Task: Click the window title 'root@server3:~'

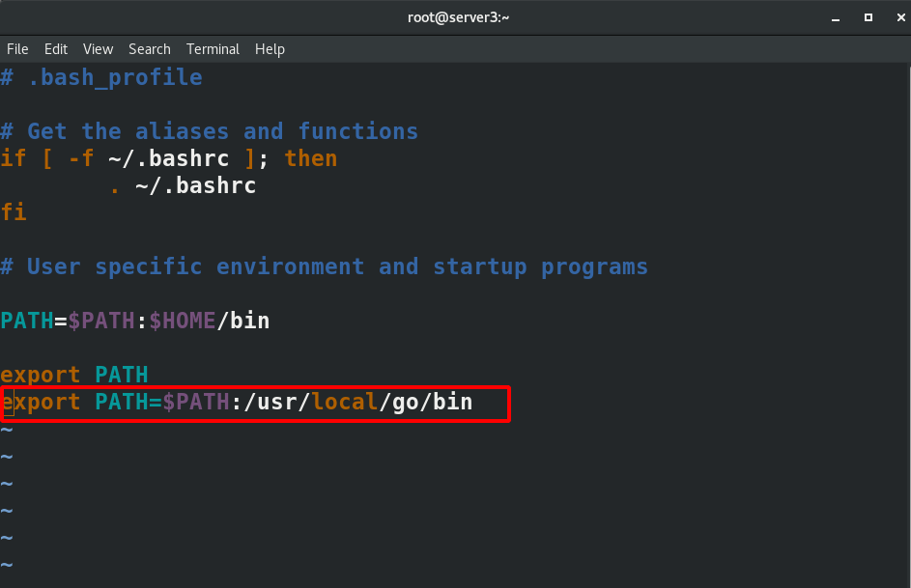Action: (x=459, y=17)
